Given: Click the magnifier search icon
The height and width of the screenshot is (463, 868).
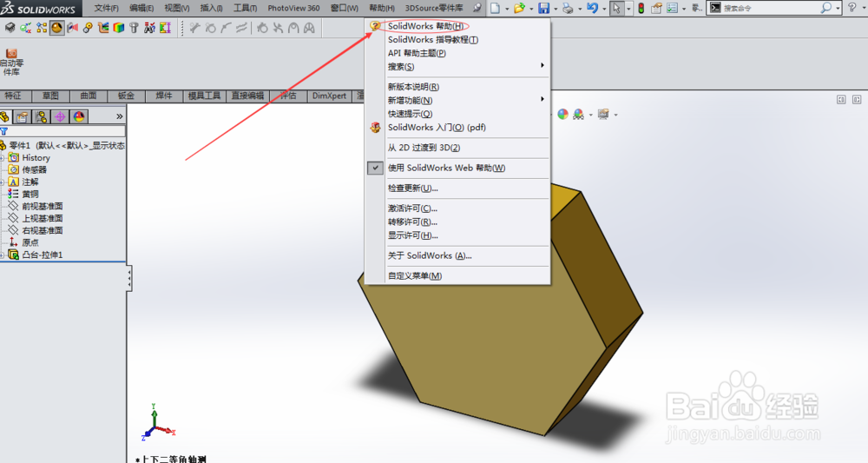Looking at the screenshot, I should (826, 8).
